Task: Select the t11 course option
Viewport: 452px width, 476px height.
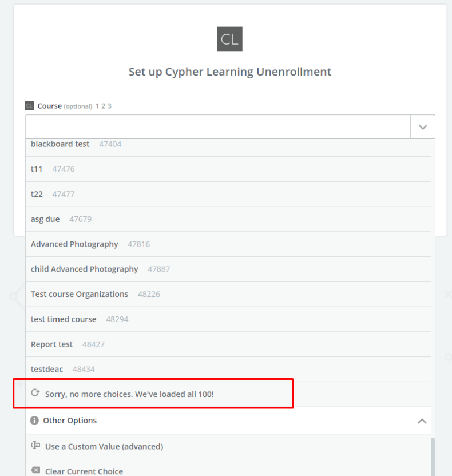Action: coord(228,169)
